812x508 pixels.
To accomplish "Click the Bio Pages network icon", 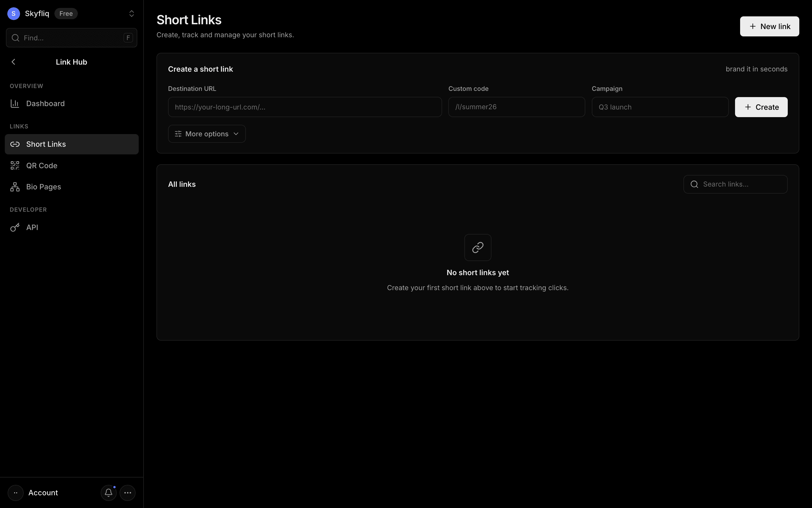I will [x=15, y=187].
